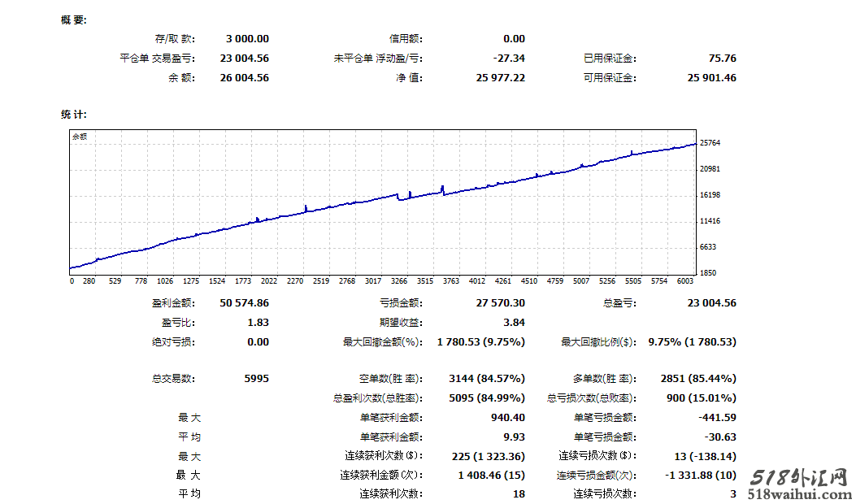Screen dimensions: 856x504
Task: Click the 总交易数 value 5995
Action: click(256, 378)
